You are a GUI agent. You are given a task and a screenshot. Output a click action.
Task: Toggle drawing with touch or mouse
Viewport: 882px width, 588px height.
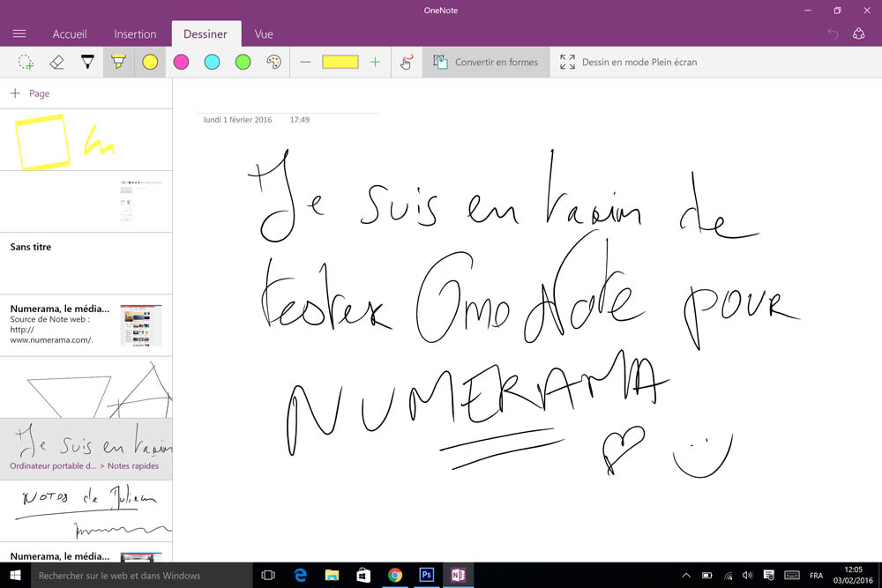tap(407, 62)
